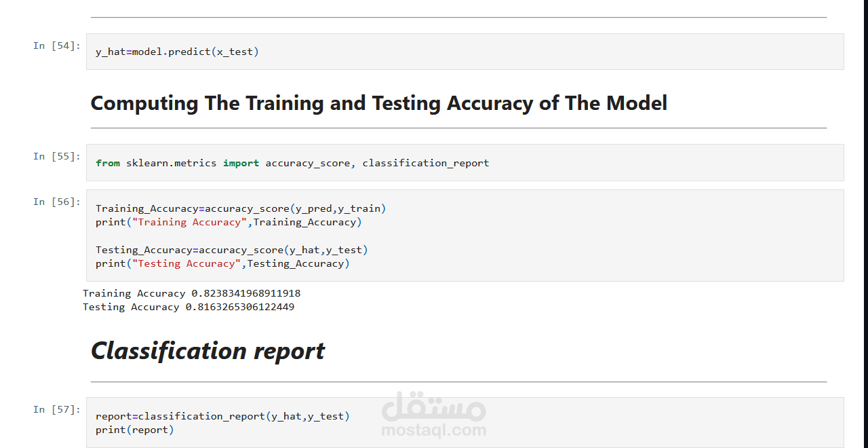Select the In [55] cell prompt
868x448 pixels.
[57, 156]
